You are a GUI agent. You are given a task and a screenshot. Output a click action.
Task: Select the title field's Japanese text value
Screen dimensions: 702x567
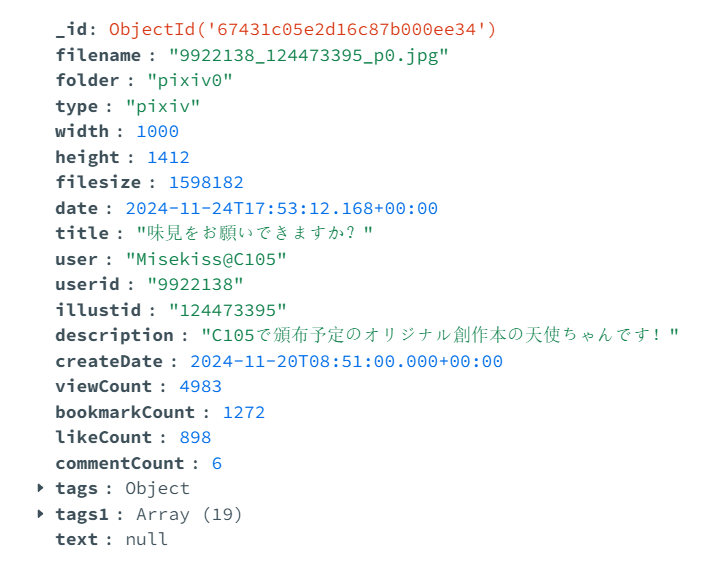click(x=254, y=233)
